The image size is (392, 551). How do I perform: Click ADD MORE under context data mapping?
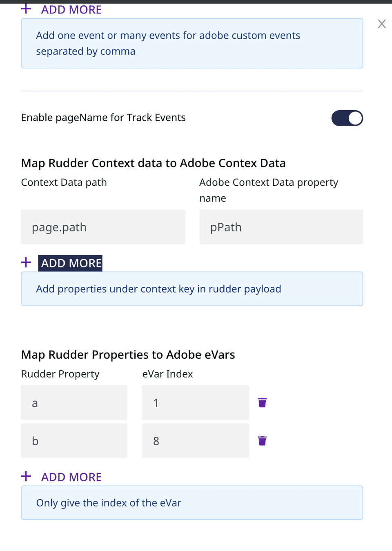71,263
